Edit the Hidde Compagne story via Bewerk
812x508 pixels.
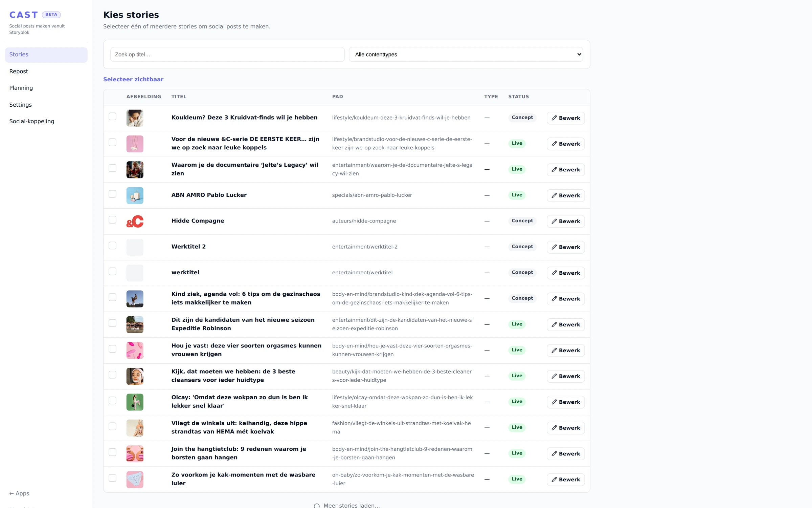pyautogui.click(x=565, y=221)
